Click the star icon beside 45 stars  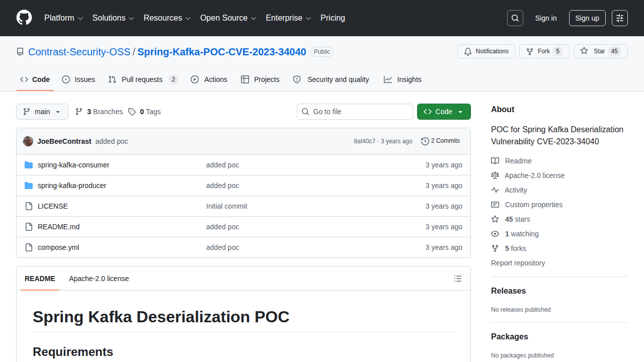pyautogui.click(x=495, y=219)
